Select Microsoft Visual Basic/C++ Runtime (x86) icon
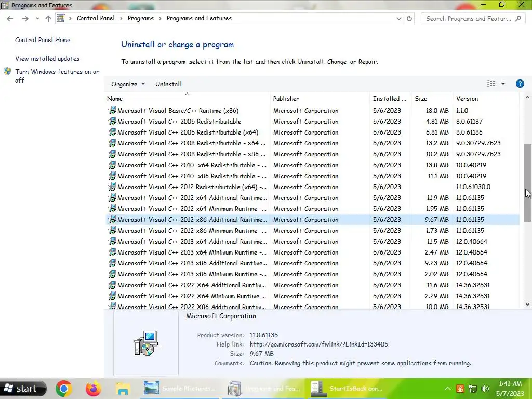 tap(112, 111)
